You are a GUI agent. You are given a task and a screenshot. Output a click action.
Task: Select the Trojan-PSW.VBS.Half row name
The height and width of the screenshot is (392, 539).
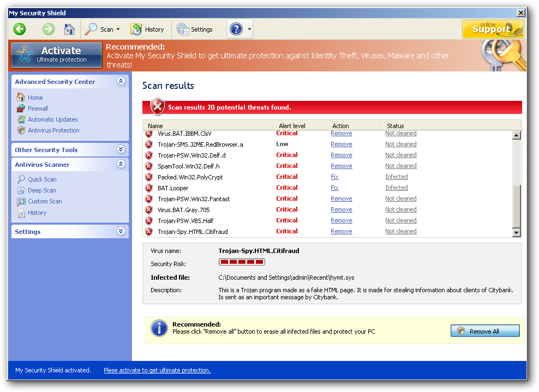tap(185, 221)
